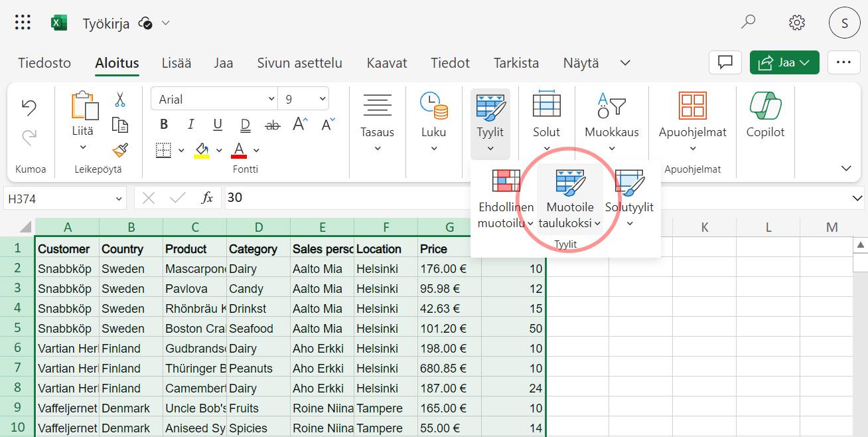868x437 pixels.
Task: Click the Muotoile taulukoksi icon
Action: pyautogui.click(x=570, y=183)
